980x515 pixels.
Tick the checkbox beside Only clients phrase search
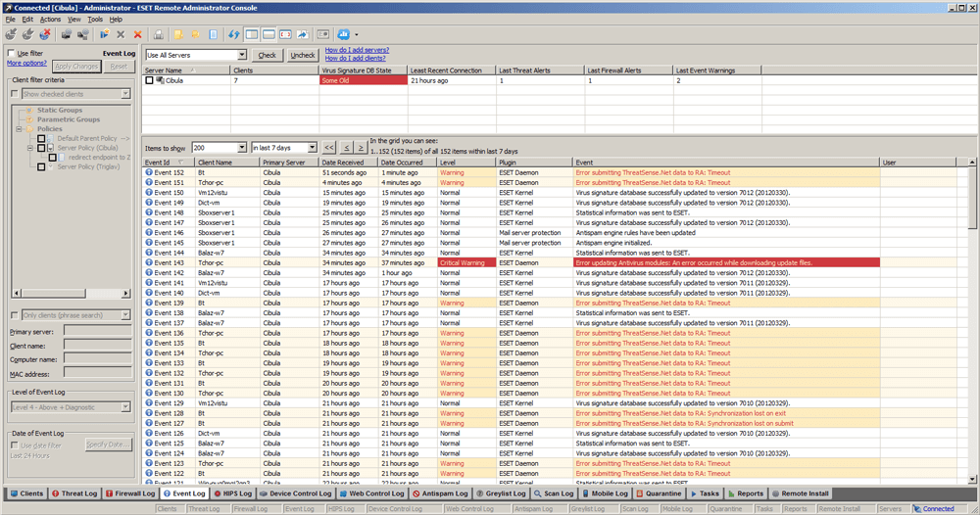(15, 315)
